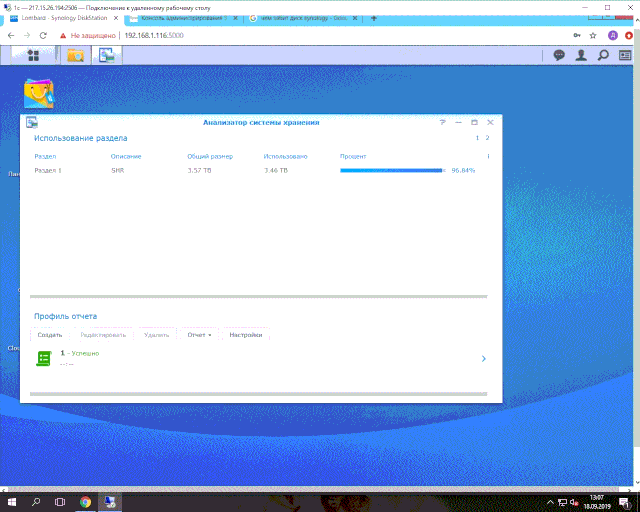
Task: Maximize the Storage Analyzer window
Action: [x=474, y=122]
